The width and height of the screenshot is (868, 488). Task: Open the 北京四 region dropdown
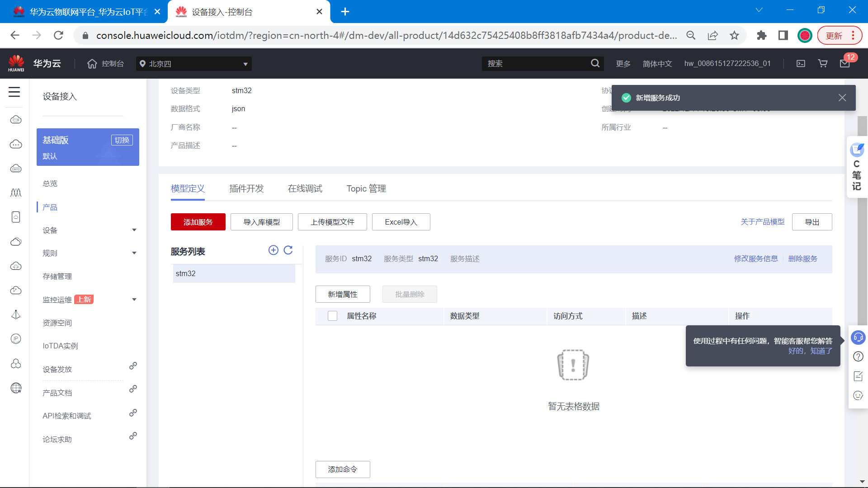pyautogui.click(x=193, y=64)
